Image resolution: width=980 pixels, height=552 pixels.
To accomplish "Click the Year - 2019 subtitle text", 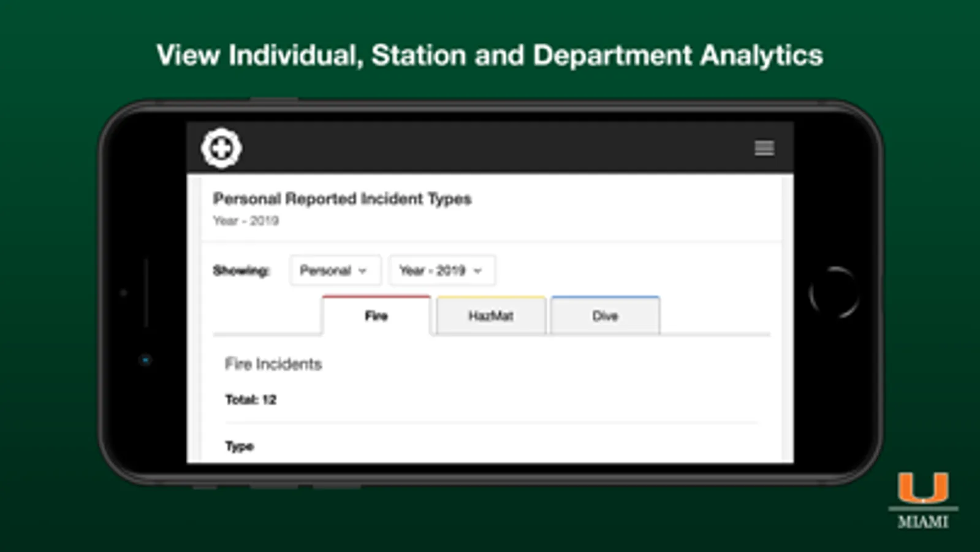I will click(x=246, y=221).
